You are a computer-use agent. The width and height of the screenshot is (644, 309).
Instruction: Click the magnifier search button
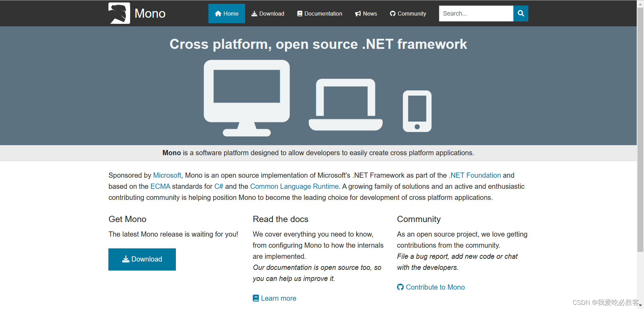[x=521, y=14]
